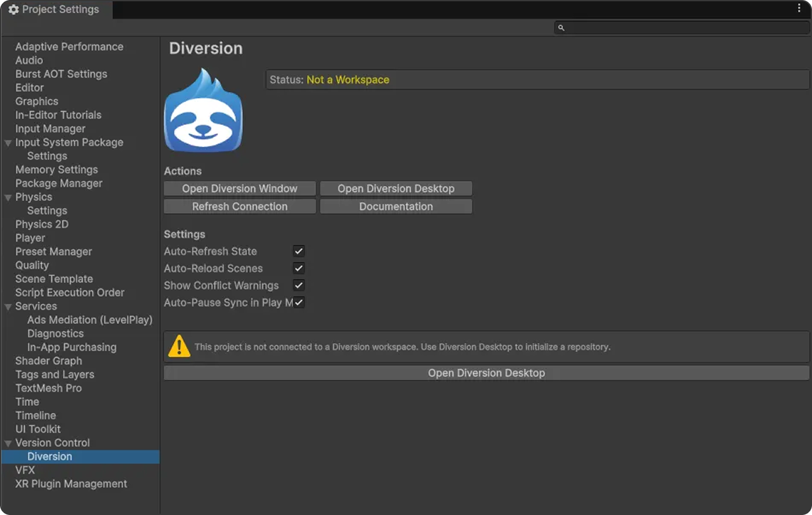The image size is (812, 515).
Task: Click the 'not connected to a Diversion workspace' message
Action: click(402, 347)
